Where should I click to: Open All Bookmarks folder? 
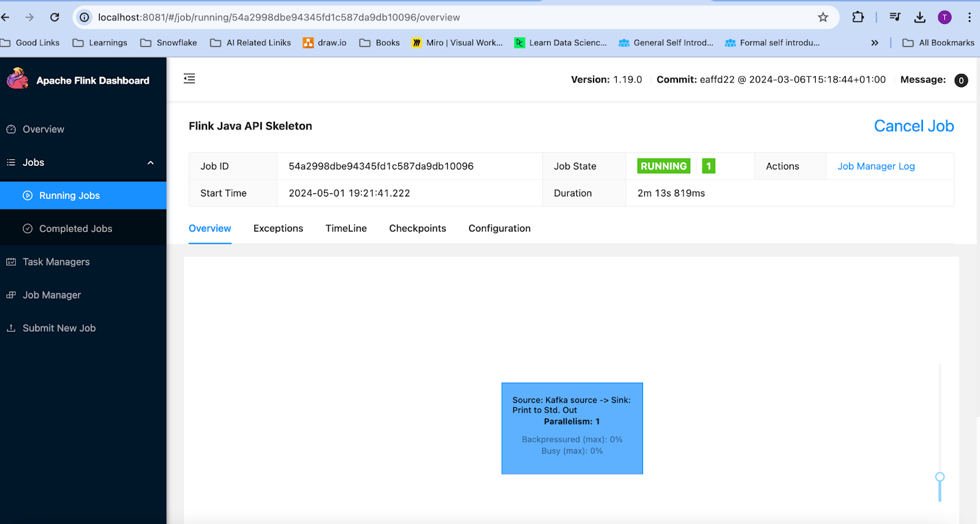pyautogui.click(x=938, y=43)
